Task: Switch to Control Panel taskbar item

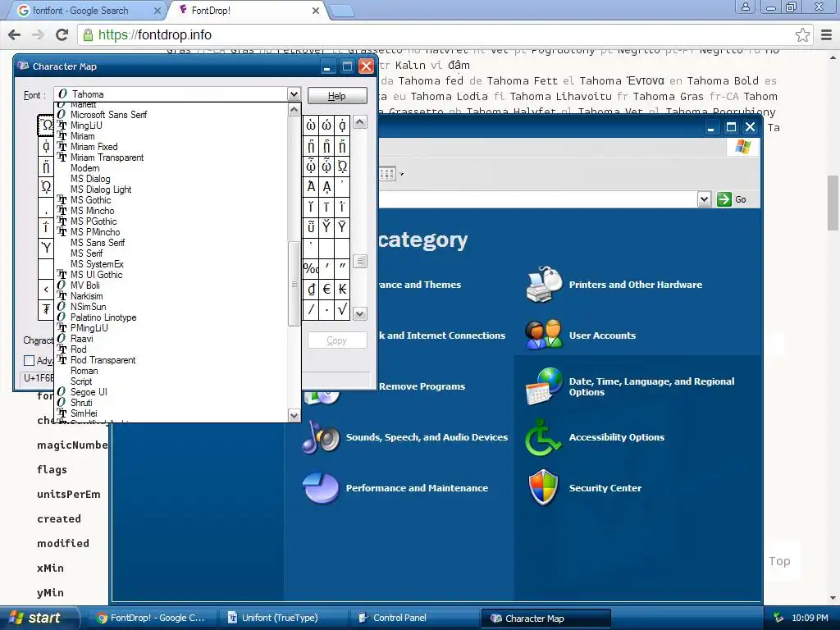Action: coord(414,619)
